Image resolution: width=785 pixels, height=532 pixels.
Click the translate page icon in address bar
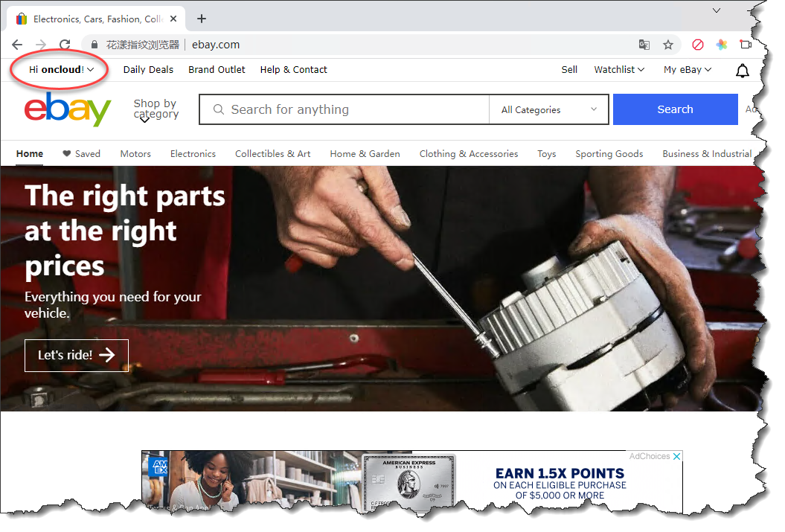(644, 45)
